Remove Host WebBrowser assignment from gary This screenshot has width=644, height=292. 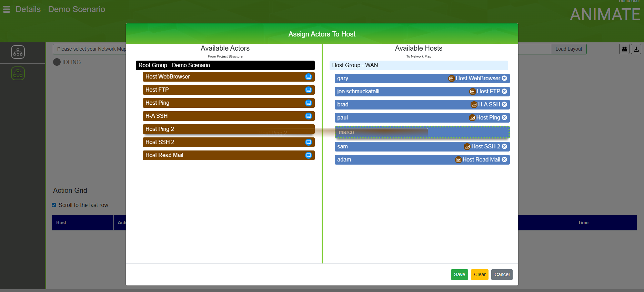coord(504,79)
